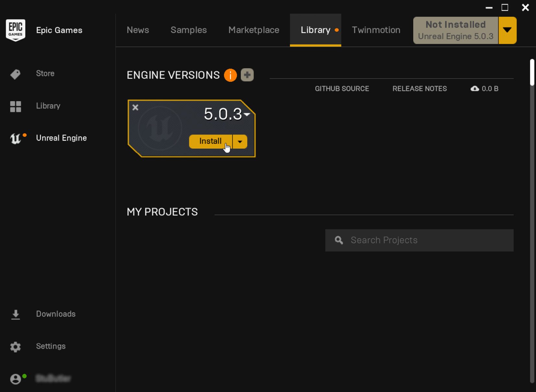Switch to the Marketplace tab

[x=254, y=30]
